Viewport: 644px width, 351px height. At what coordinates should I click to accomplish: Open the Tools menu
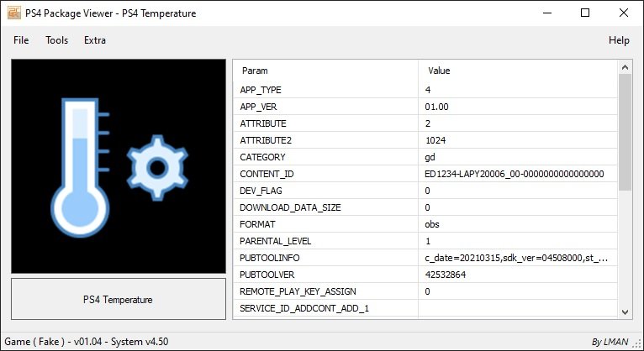[x=56, y=40]
